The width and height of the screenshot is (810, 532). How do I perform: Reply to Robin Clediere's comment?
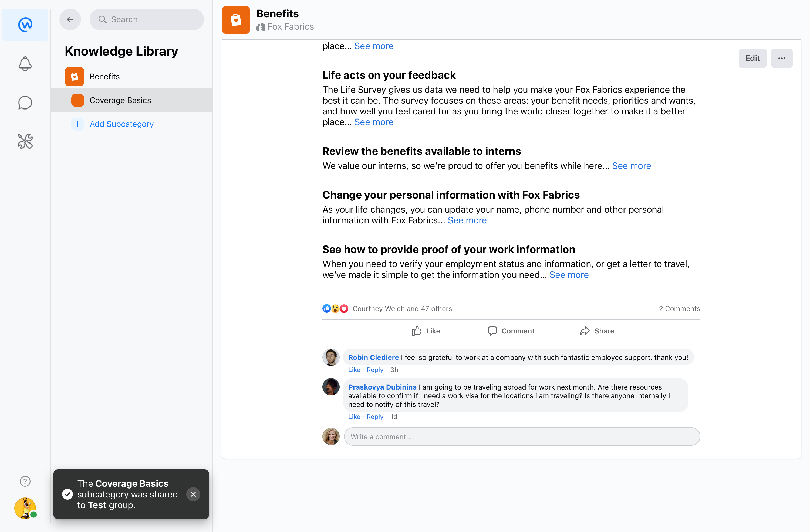click(x=375, y=370)
